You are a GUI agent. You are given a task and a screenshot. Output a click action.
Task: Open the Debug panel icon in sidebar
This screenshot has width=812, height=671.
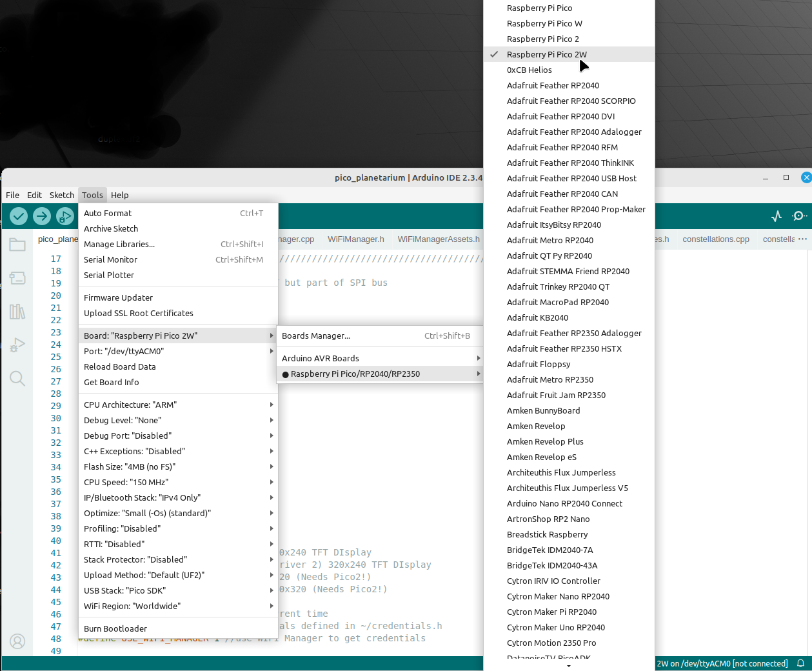pyautogui.click(x=17, y=345)
